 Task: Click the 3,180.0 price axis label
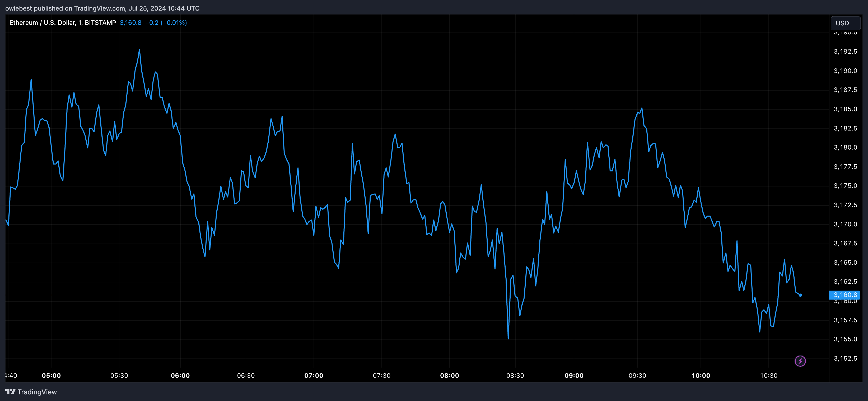click(845, 148)
